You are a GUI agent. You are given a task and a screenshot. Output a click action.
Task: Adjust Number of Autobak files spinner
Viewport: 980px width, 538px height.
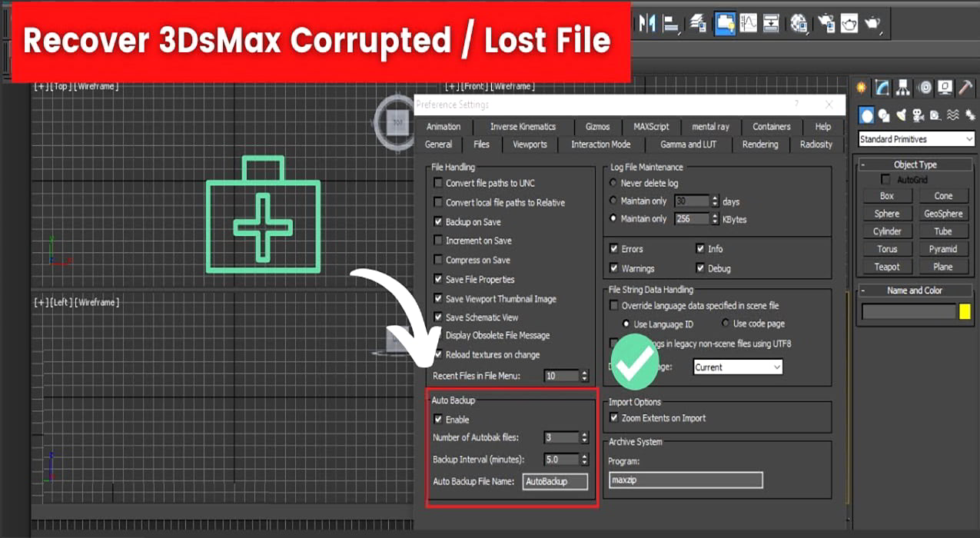[x=585, y=437]
